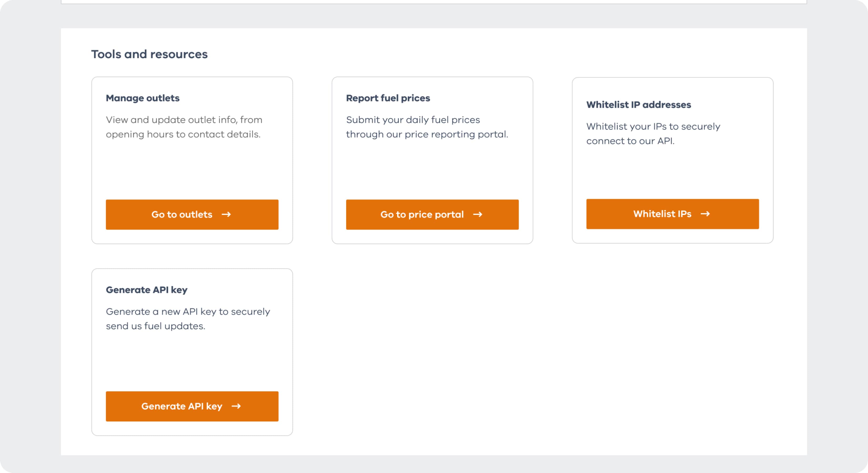Select the Manage outlets card heading
Image resolution: width=868 pixels, height=473 pixels.
[143, 98]
